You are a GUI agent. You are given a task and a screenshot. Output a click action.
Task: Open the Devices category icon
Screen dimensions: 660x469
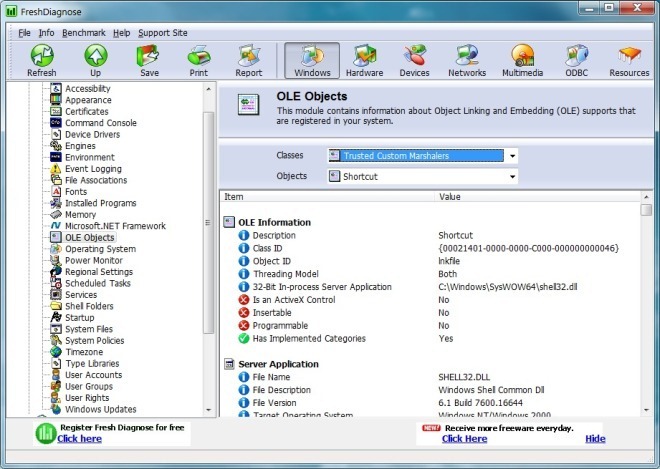pyautogui.click(x=414, y=61)
